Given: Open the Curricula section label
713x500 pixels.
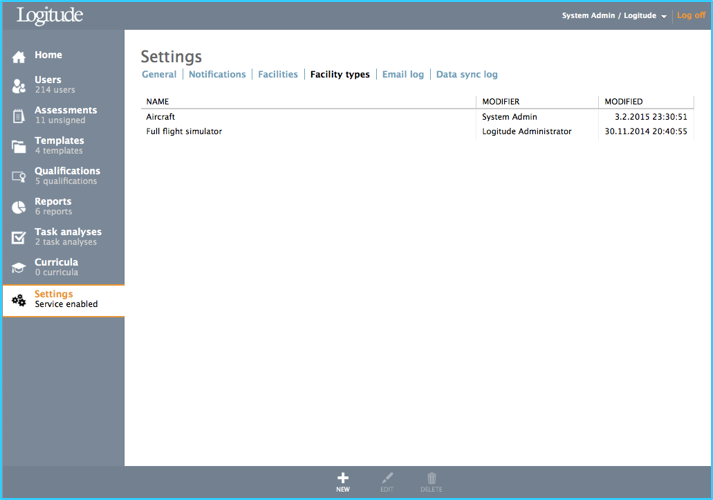Looking at the screenshot, I should click(56, 262).
